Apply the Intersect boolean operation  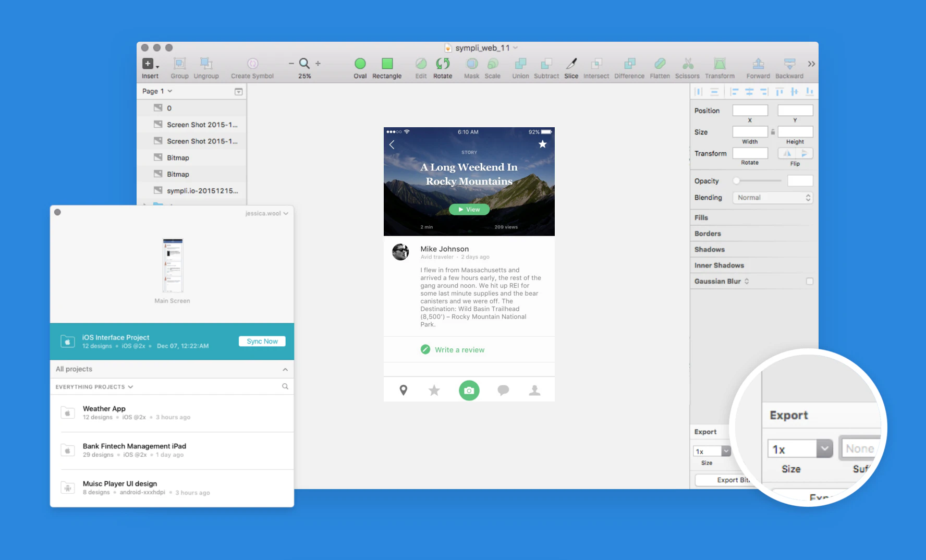(596, 64)
